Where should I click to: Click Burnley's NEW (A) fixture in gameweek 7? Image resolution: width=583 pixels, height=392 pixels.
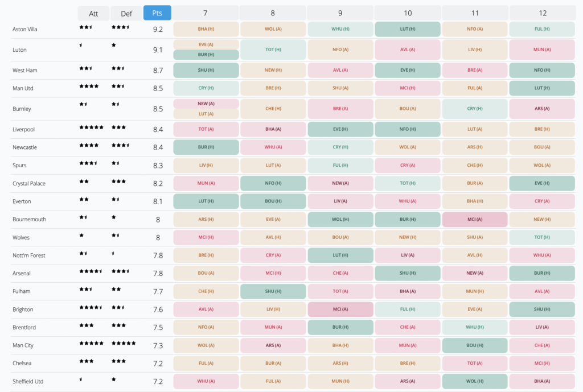(206, 104)
